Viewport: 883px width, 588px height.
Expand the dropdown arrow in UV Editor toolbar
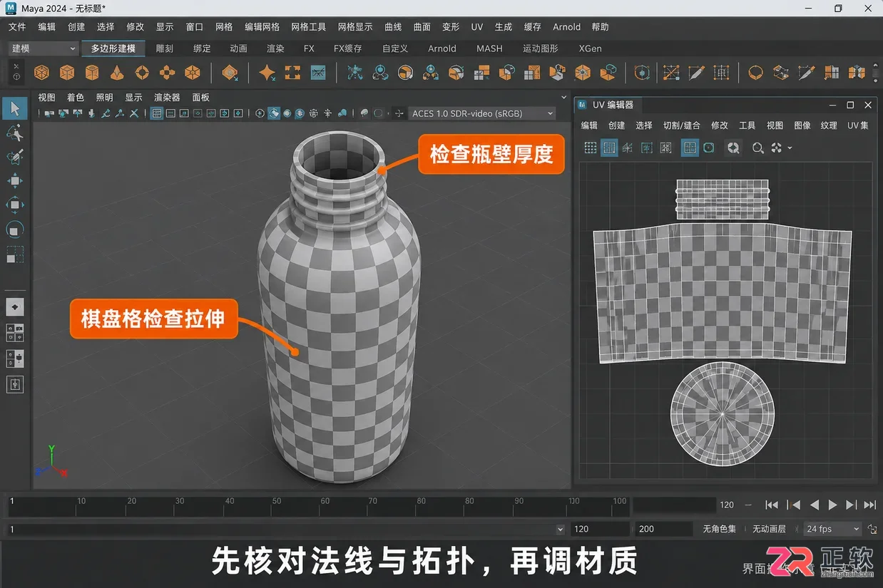click(790, 148)
